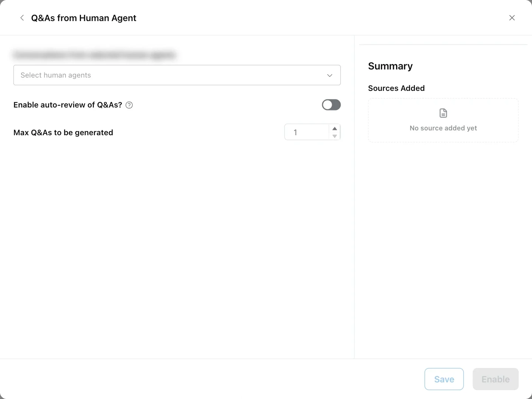The image size is (532, 399).
Task: Decrease Max Q&As with the down arrow
Action: tap(335, 136)
